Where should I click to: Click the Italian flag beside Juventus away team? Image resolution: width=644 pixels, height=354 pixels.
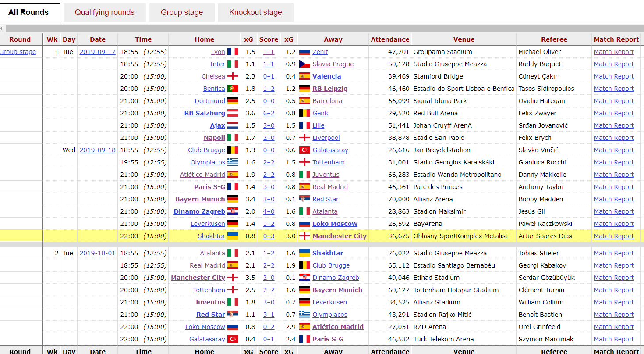click(304, 175)
